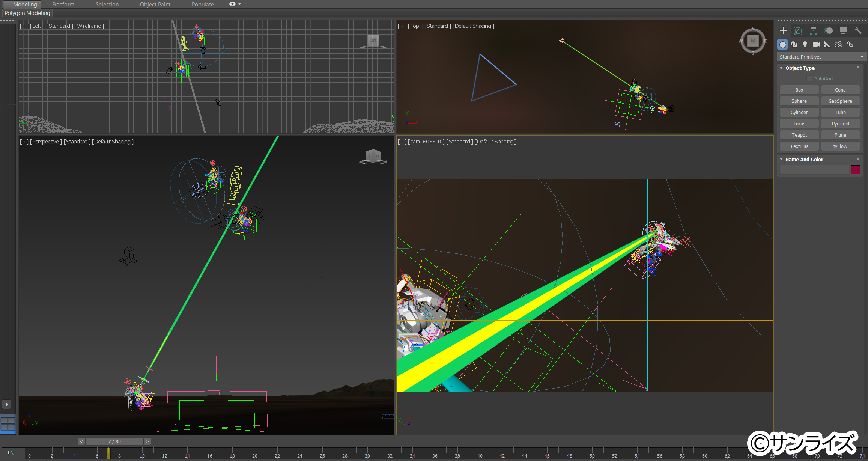Select the Space Warps category icon

click(x=839, y=44)
